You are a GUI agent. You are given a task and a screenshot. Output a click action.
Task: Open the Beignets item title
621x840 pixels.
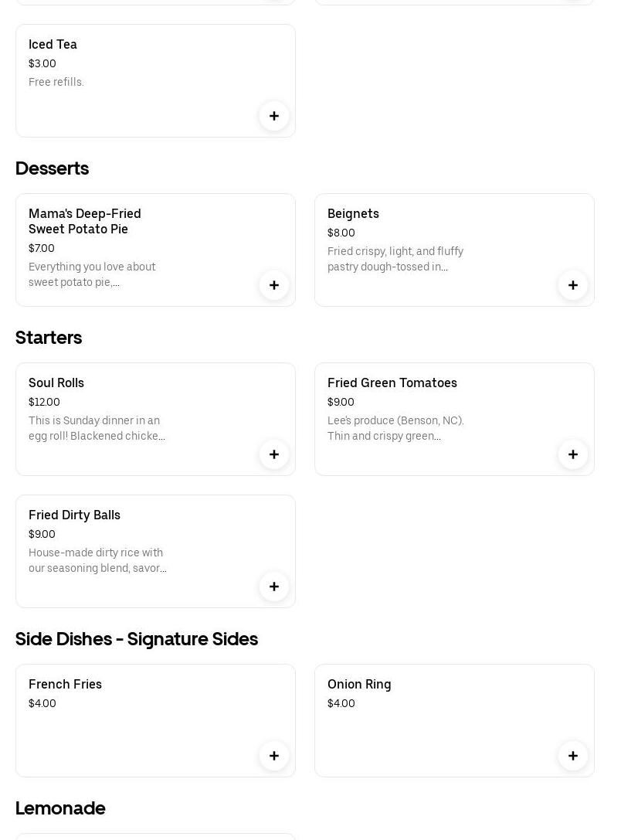[x=353, y=214]
